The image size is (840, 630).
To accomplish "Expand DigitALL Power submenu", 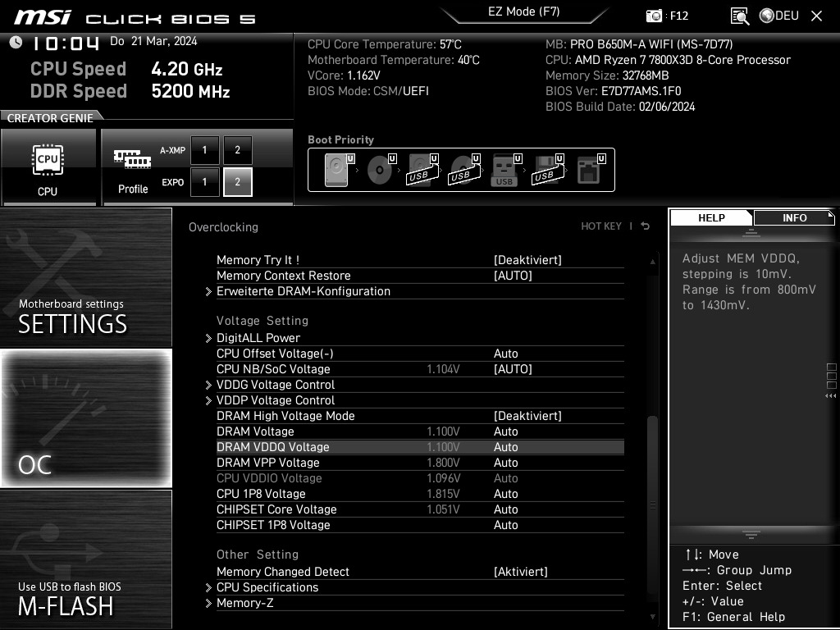I will pos(258,339).
